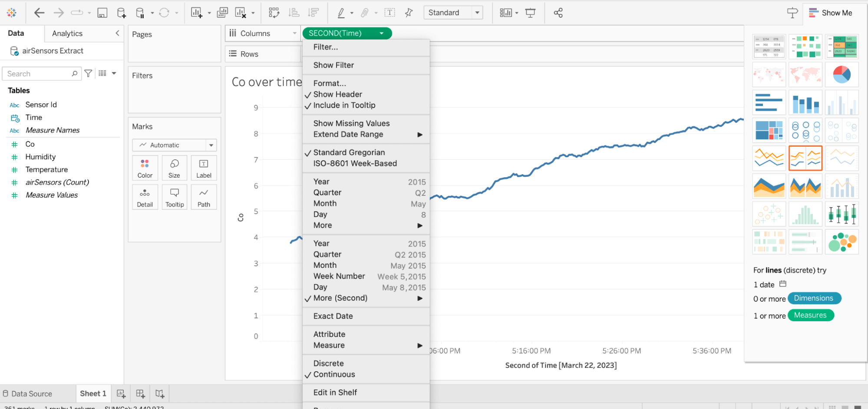The image size is (868, 409).
Task: Click the Show Me button
Action: pos(831,13)
